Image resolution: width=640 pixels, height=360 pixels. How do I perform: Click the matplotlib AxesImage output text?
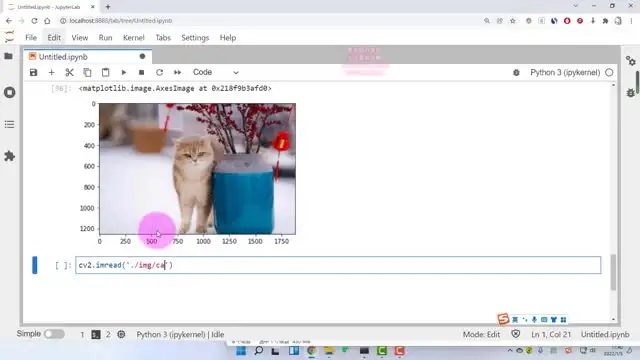(175, 88)
